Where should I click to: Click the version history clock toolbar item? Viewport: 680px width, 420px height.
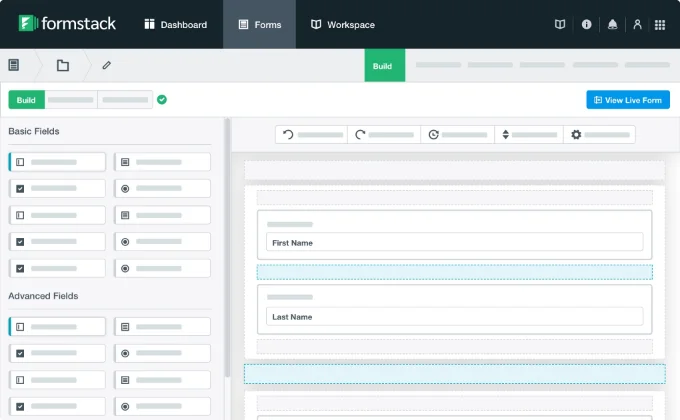pyautogui.click(x=458, y=135)
